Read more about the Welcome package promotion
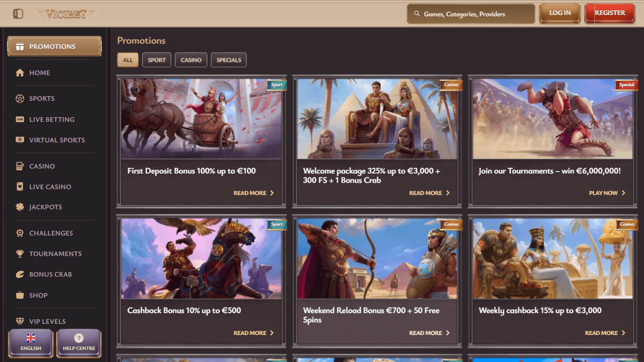644x362 pixels. [x=429, y=193]
